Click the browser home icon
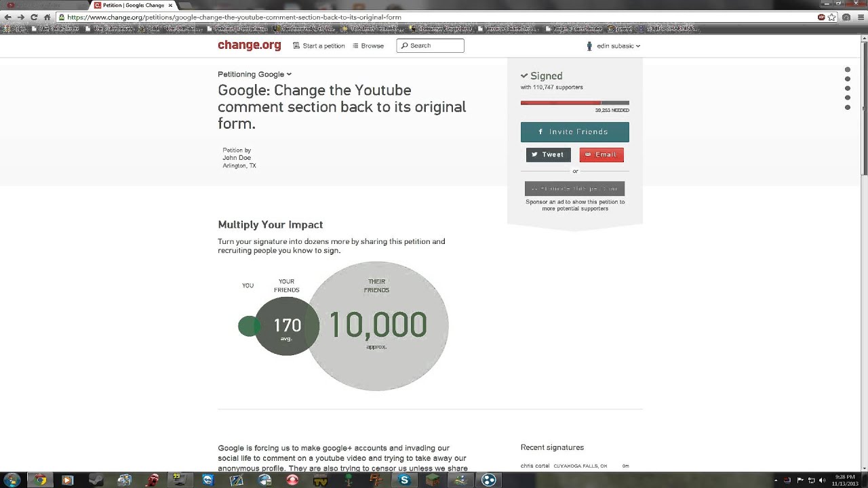This screenshot has width=868, height=488. (47, 17)
